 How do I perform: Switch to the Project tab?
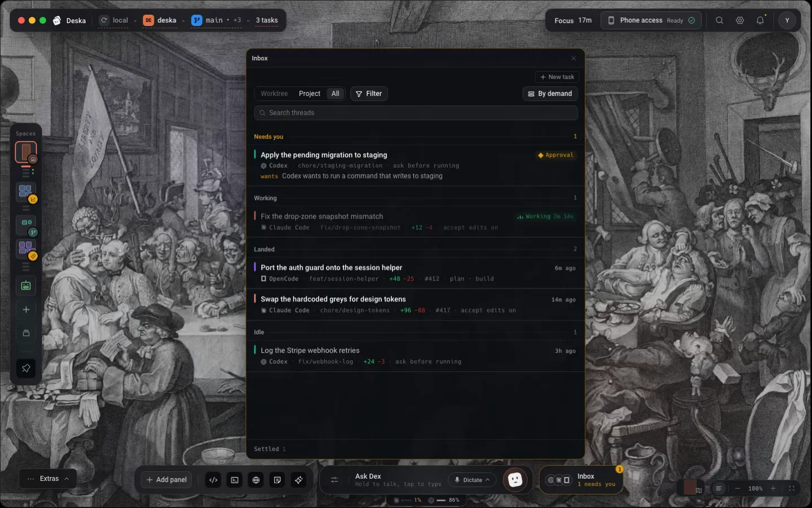coord(310,94)
